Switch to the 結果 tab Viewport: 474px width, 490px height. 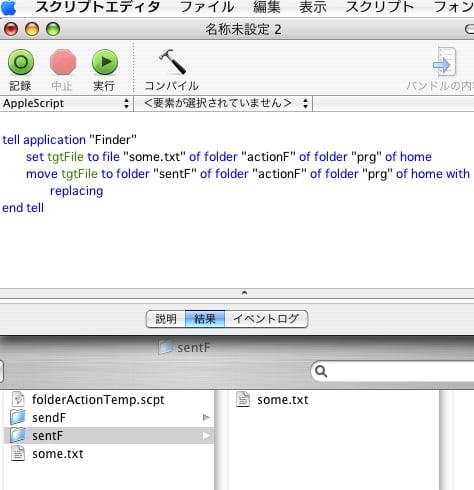pyautogui.click(x=205, y=319)
